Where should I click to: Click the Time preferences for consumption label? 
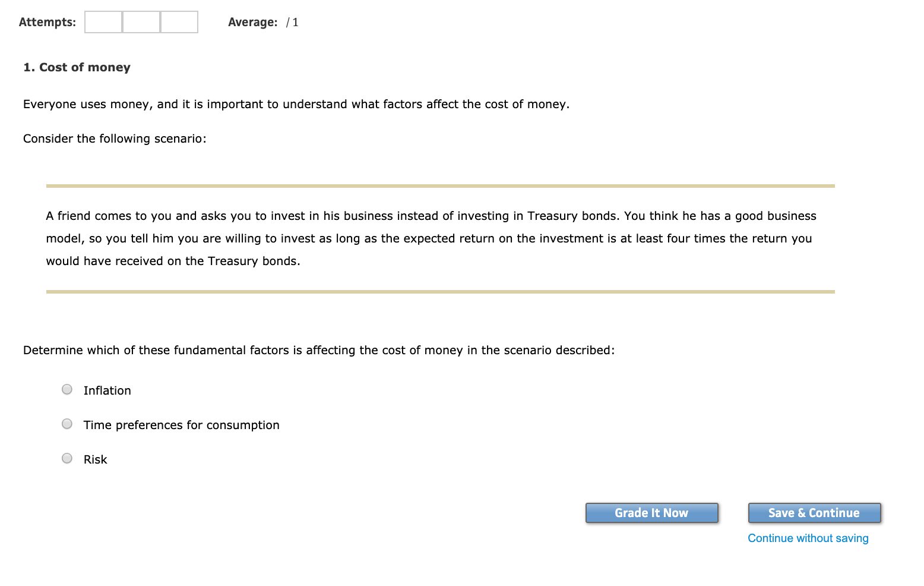[181, 425]
